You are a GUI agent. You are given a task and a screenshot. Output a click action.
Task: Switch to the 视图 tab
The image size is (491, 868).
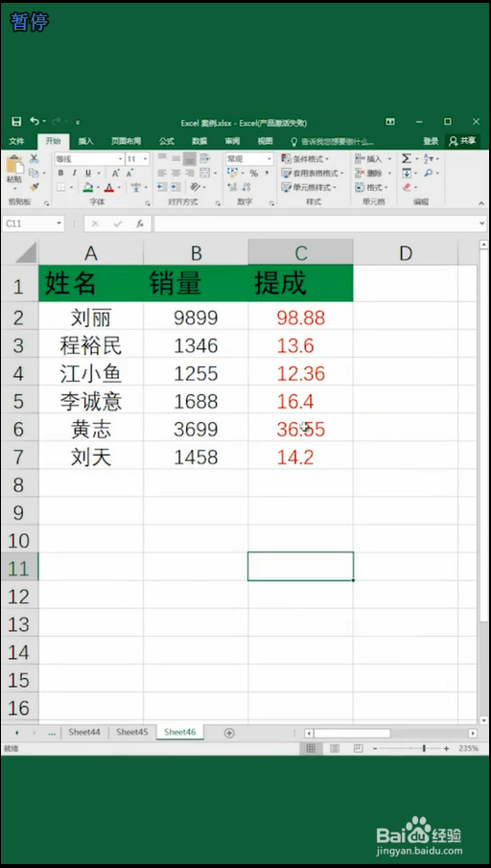click(x=265, y=141)
